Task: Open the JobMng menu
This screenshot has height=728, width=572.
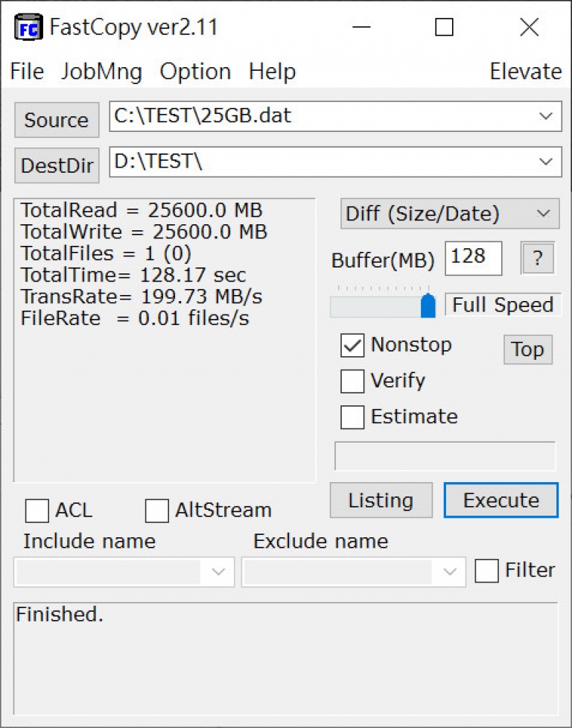Action: point(101,72)
